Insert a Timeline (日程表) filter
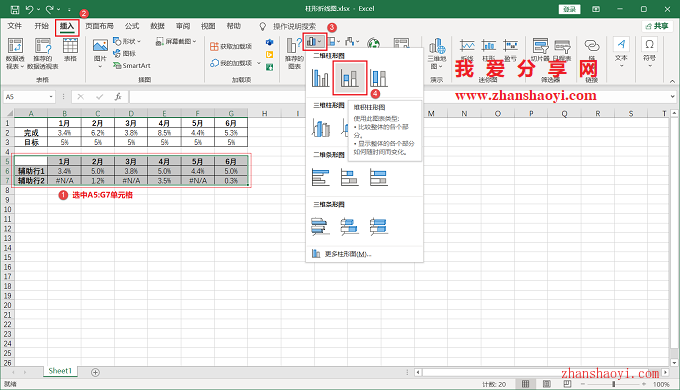Image resolution: width=680 pixels, height=390 pixels. (562, 50)
